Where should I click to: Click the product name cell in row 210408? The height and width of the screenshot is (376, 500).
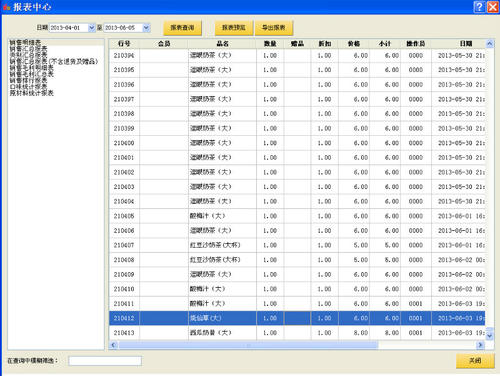point(222,260)
